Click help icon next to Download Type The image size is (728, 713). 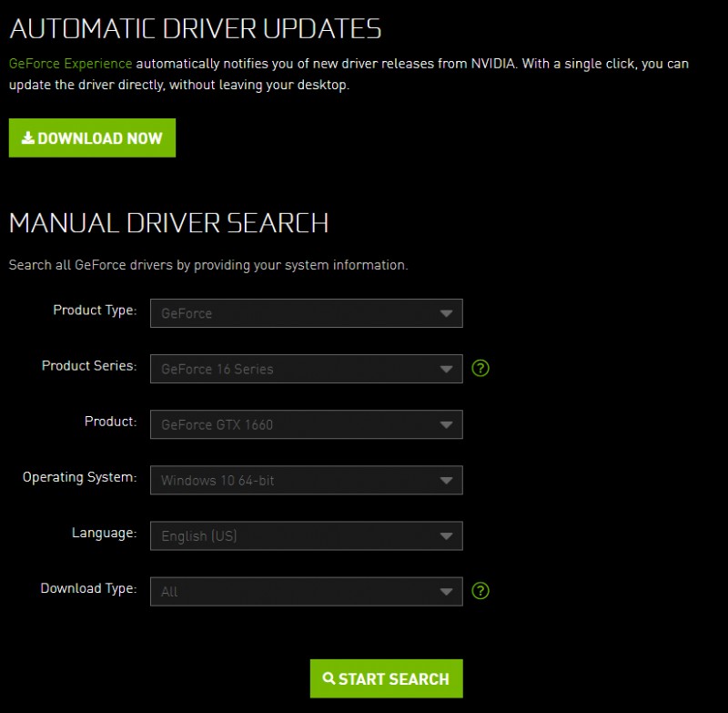[480, 591]
